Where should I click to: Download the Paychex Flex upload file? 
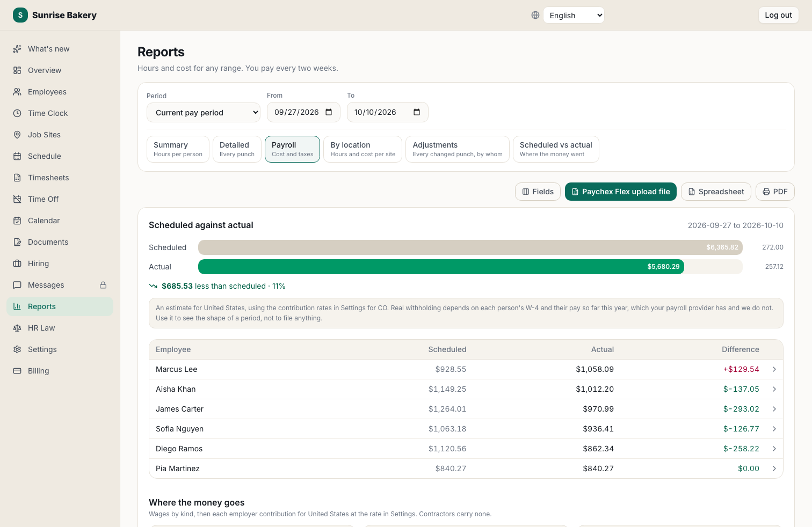[621, 192]
